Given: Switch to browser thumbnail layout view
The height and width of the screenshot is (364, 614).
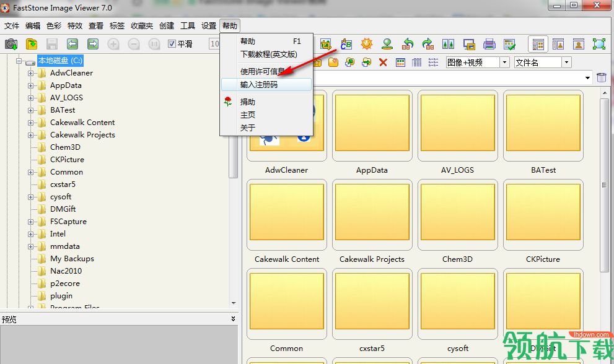Looking at the screenshot, I should [538, 44].
